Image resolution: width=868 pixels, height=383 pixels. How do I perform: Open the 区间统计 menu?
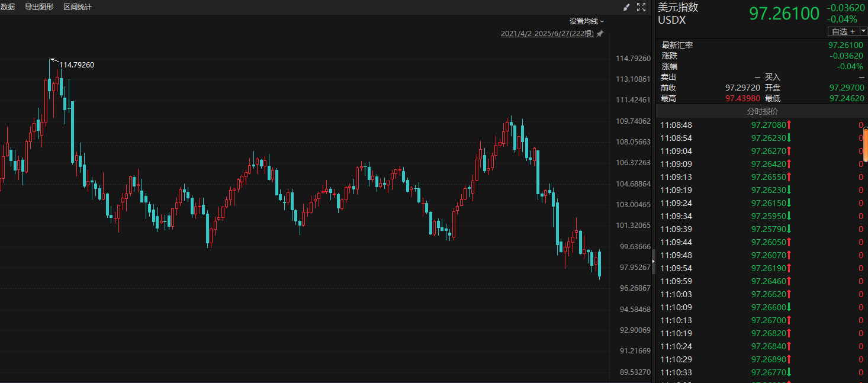click(x=78, y=7)
